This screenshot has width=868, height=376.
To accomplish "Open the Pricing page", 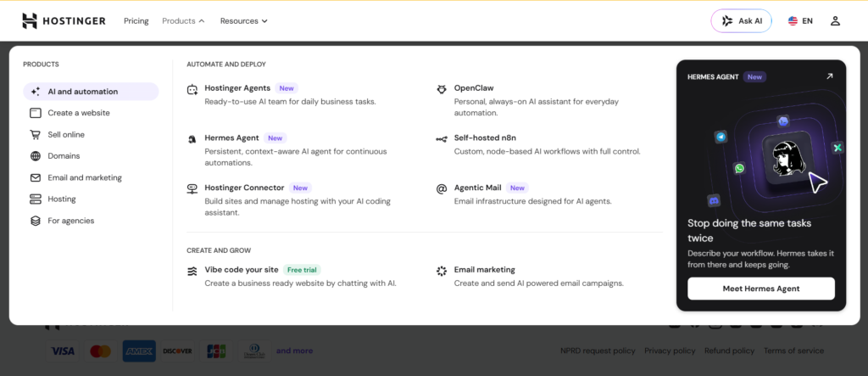I will pyautogui.click(x=136, y=21).
